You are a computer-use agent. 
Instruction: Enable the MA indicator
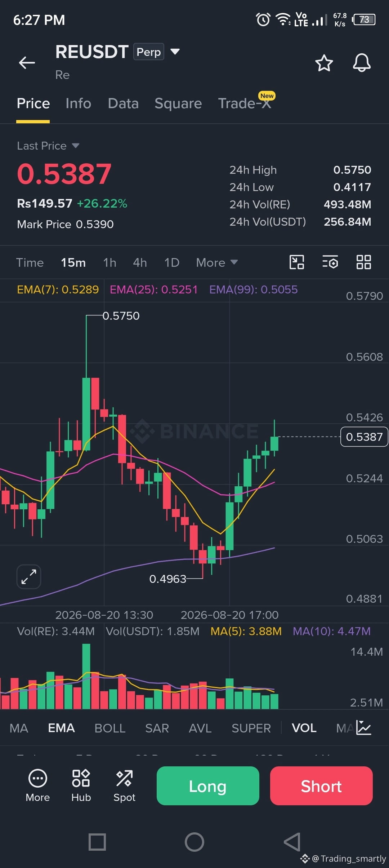click(19, 728)
